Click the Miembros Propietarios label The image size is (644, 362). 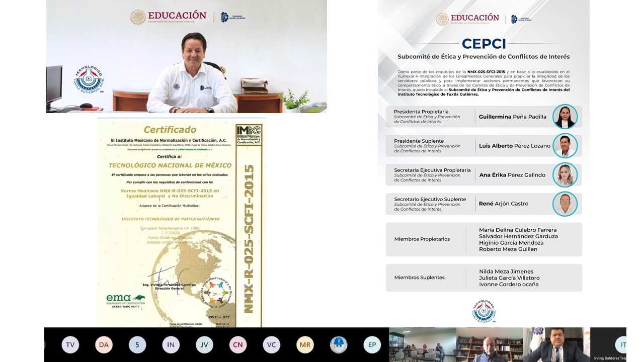(422, 239)
